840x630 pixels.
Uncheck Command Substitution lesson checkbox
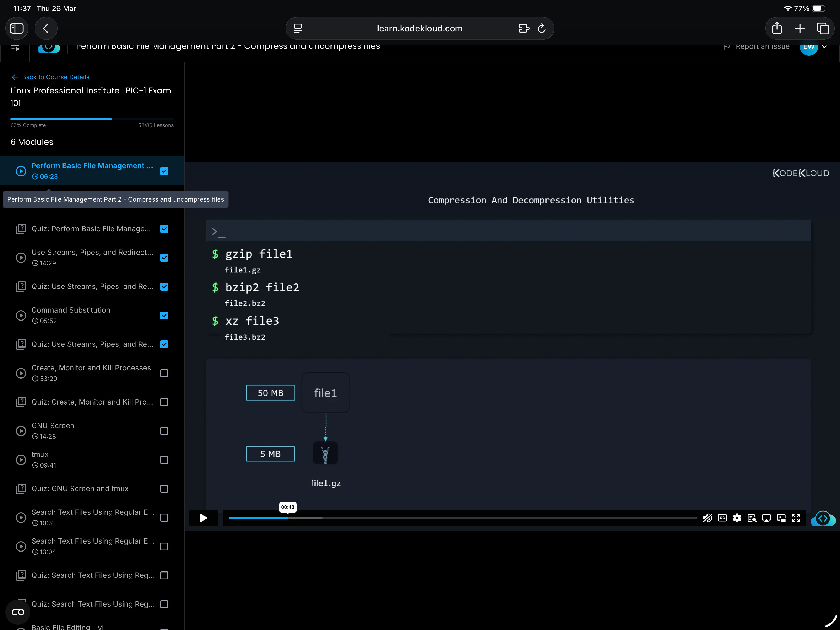[164, 316]
